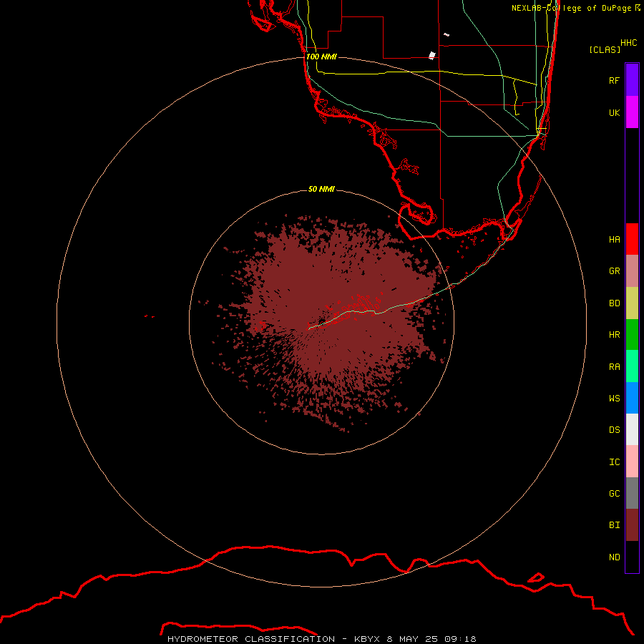The height and width of the screenshot is (644, 644).
Task: Click the WS legend label
Action: 614,398
